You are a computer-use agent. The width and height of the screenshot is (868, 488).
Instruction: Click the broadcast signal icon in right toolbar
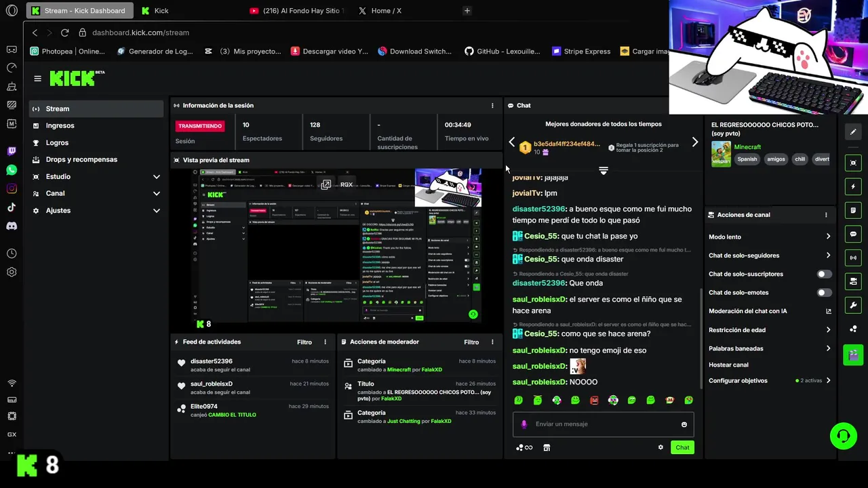853,258
